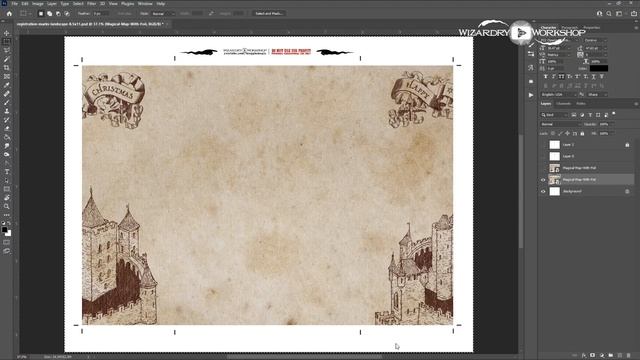Select the Hand tool
Screen dimensions: 640x360
pyautogui.click(x=7, y=198)
